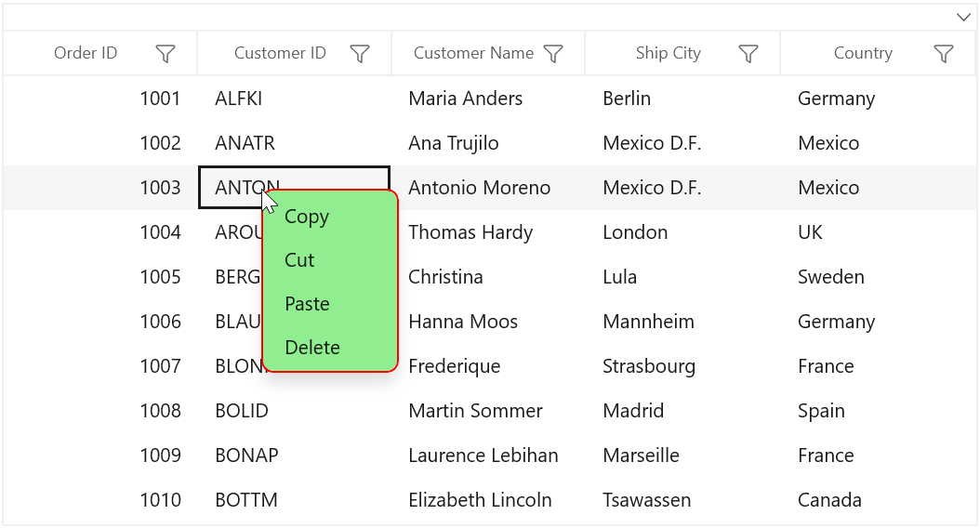Select the UK country cell
980x528 pixels.
coord(878,232)
